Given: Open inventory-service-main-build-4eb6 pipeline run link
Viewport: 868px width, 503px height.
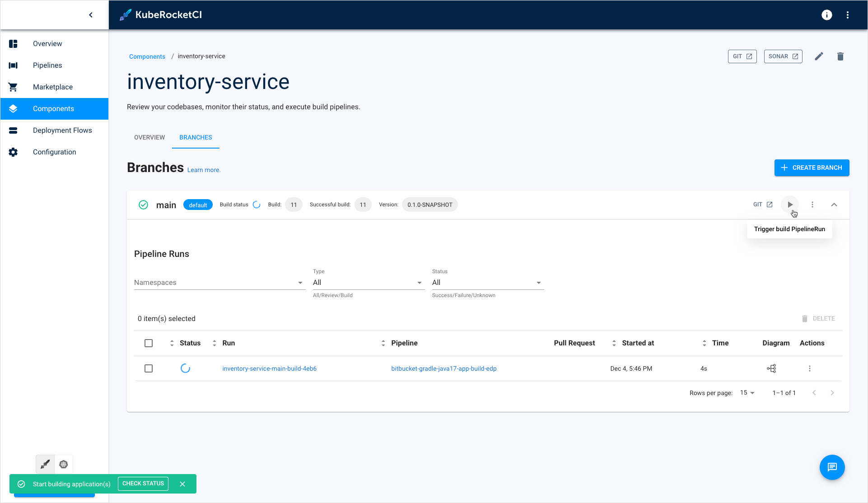Looking at the screenshot, I should 269,368.
